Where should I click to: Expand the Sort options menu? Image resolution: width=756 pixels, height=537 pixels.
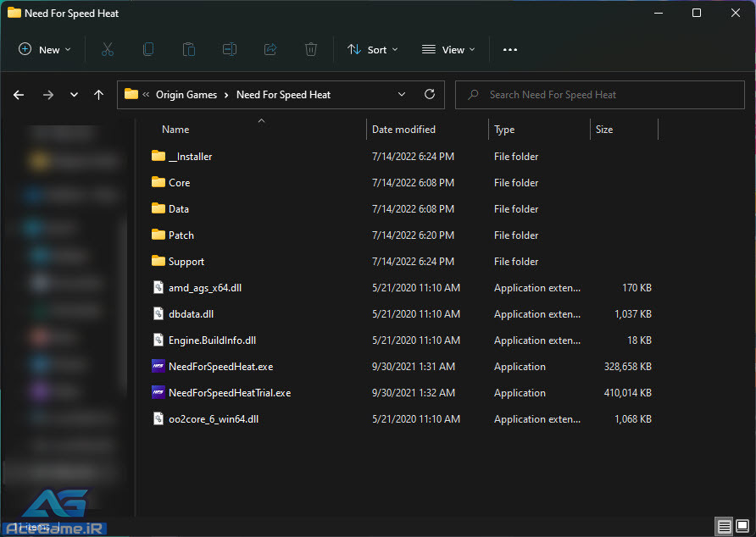[x=372, y=50]
